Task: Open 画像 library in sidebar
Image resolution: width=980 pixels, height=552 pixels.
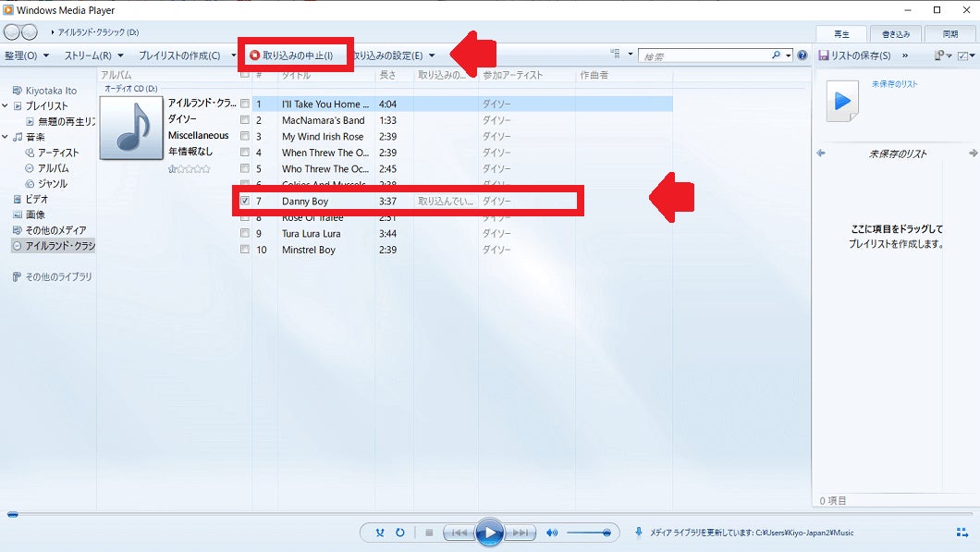Action: point(30,215)
